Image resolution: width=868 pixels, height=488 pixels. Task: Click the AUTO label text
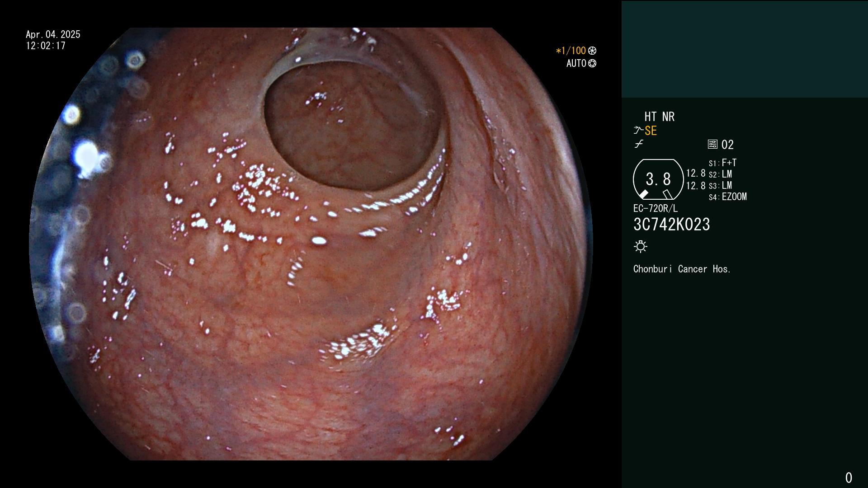pos(576,64)
